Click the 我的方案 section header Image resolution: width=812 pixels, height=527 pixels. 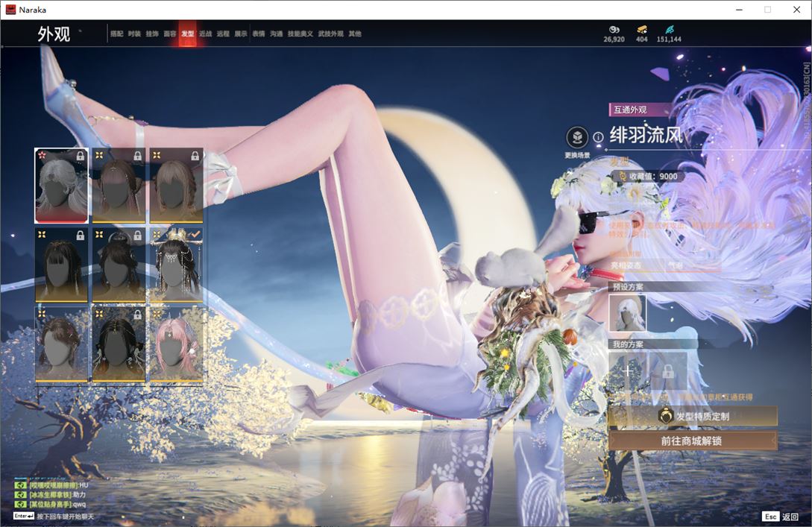(628, 344)
